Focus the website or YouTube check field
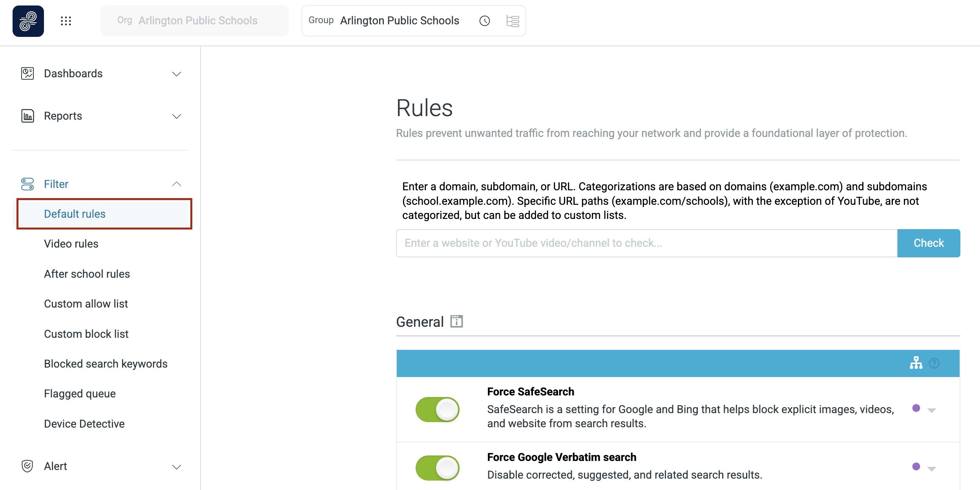 (647, 243)
